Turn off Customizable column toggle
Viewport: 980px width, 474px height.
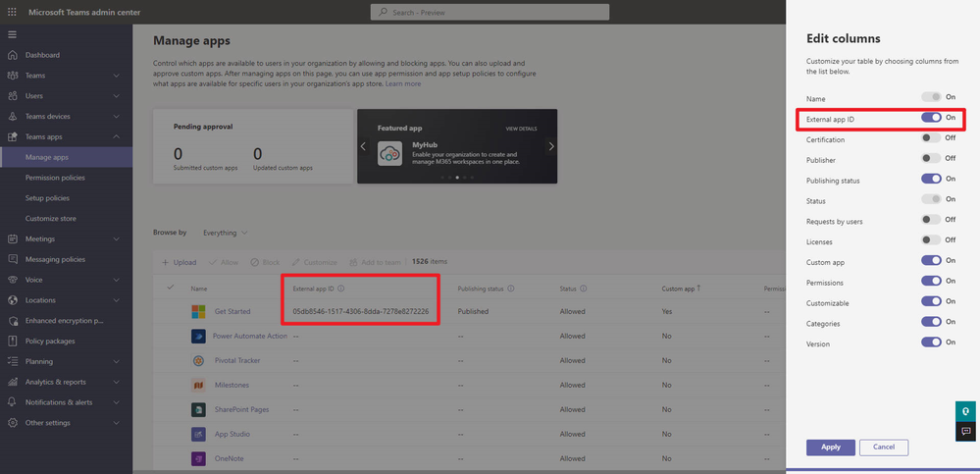[931, 301]
